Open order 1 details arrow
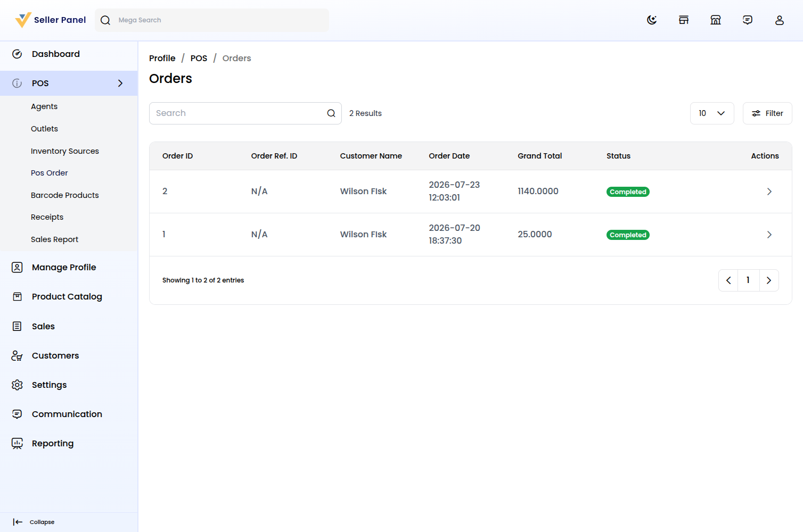 click(x=769, y=235)
